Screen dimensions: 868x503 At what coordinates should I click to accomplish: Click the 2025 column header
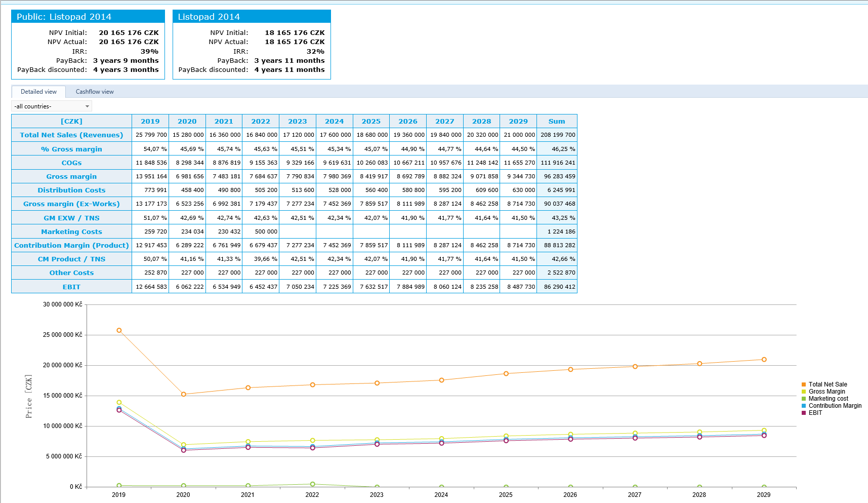(x=371, y=121)
